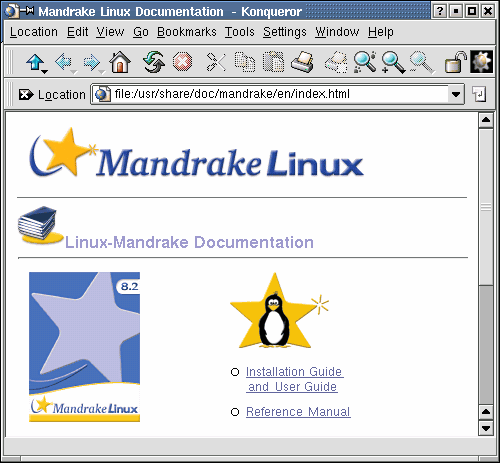Toggle the security padlock icon
The height and width of the screenshot is (463, 500).
coord(455,62)
